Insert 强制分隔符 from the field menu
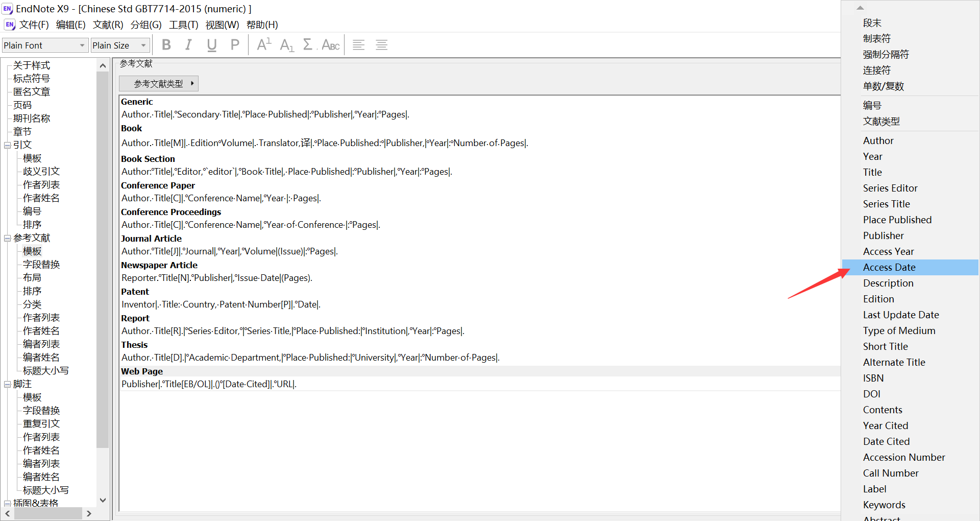 pyautogui.click(x=910, y=55)
